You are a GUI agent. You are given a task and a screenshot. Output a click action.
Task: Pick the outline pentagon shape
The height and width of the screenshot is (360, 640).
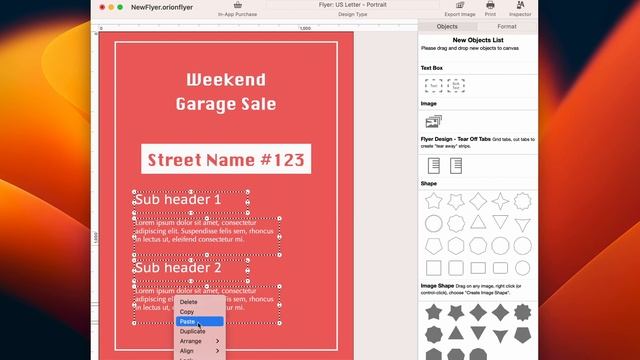coord(433,246)
